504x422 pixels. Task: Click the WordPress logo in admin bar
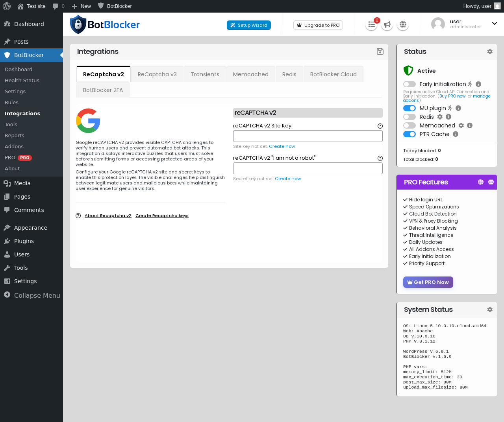7,6
